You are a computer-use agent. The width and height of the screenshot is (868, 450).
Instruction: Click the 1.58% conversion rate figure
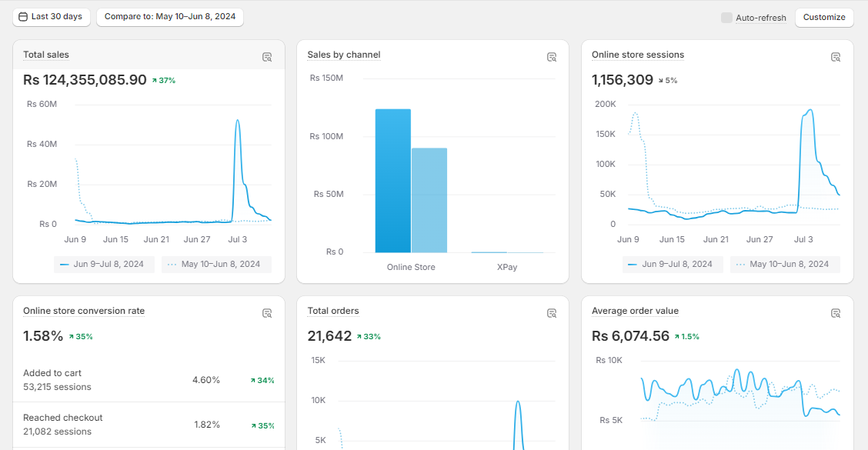point(43,336)
